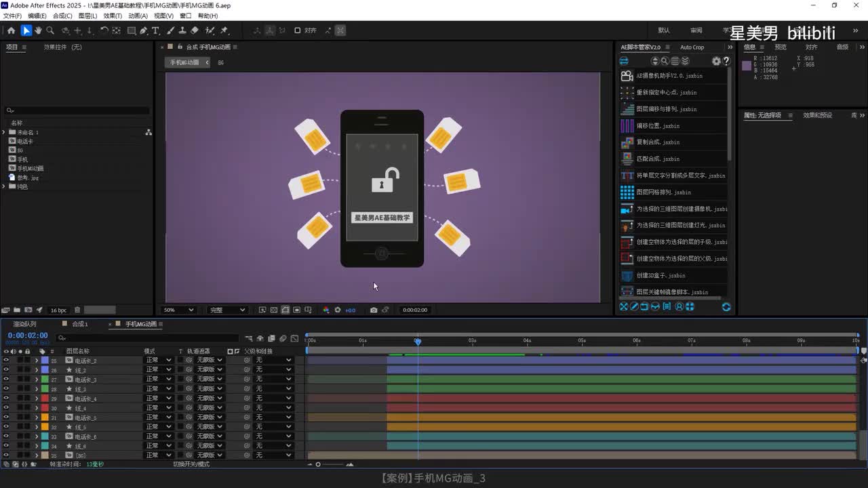Switch to the 效果和预设 panel tab
Viewport: 868px width, 488px height.
click(817, 115)
